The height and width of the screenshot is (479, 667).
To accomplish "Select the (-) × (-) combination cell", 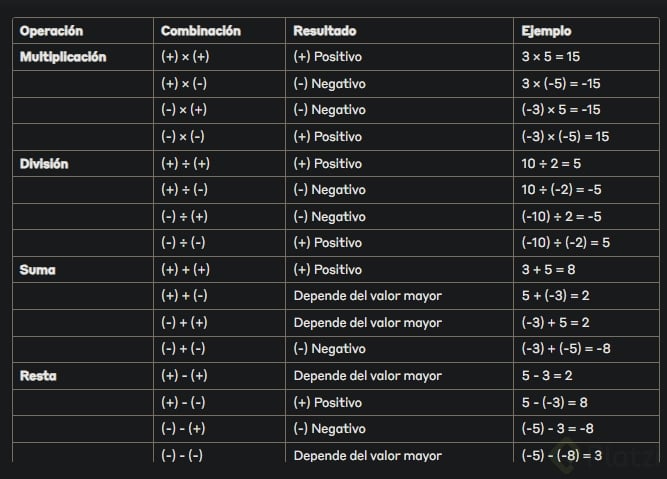I will (183, 136).
